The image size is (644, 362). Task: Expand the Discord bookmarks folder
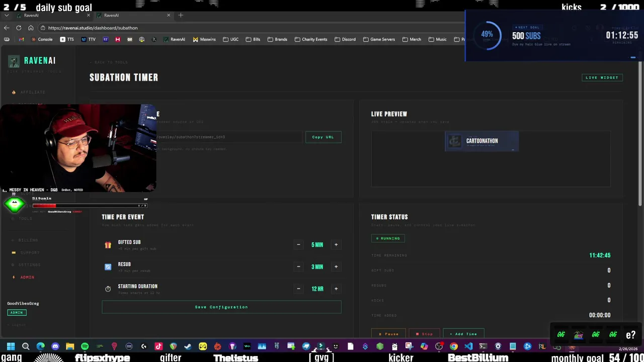click(345, 39)
